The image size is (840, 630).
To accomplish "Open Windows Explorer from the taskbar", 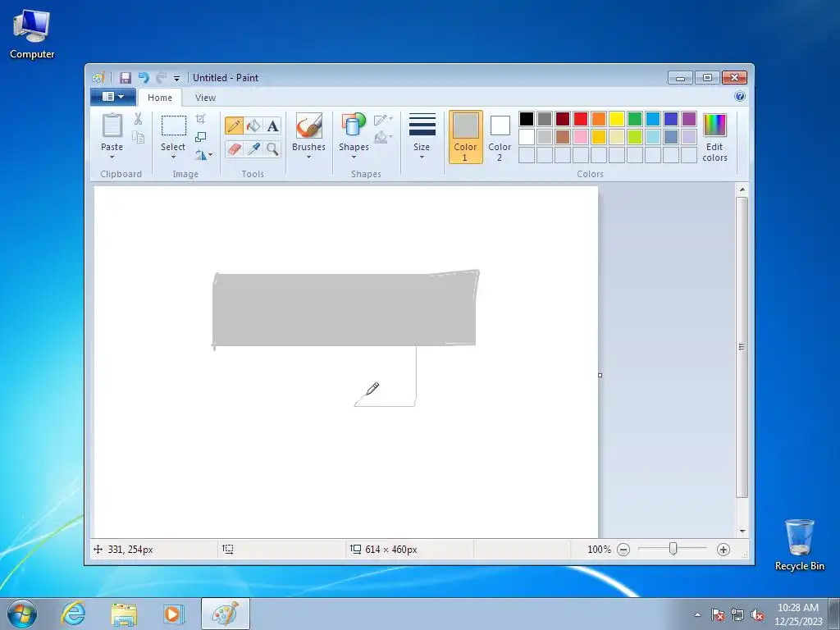I will (124, 614).
